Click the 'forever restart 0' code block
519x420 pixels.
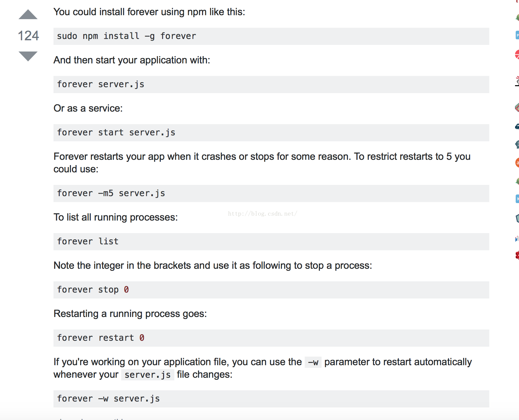click(x=271, y=338)
